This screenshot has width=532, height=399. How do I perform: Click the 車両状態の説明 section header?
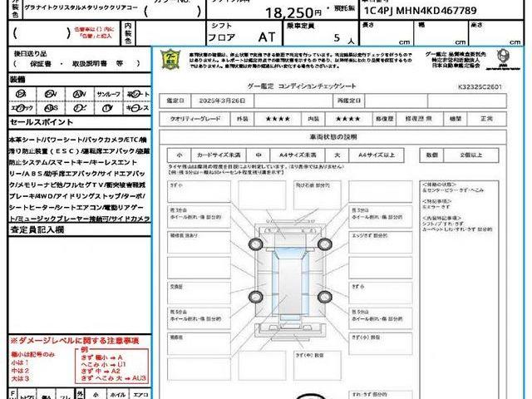[x=332, y=137]
